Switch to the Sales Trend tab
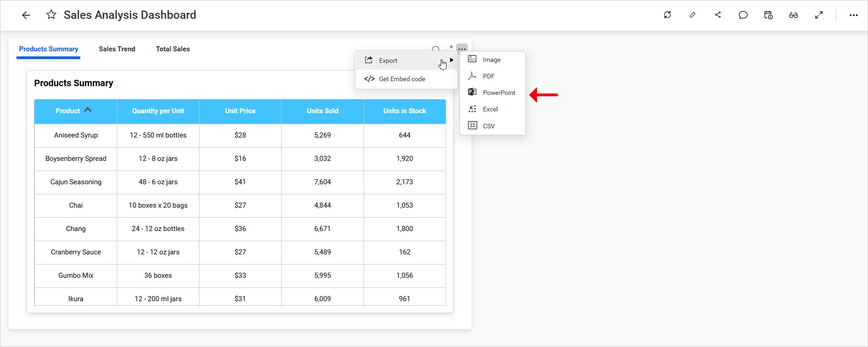Image resolution: width=868 pixels, height=347 pixels. coord(117,49)
